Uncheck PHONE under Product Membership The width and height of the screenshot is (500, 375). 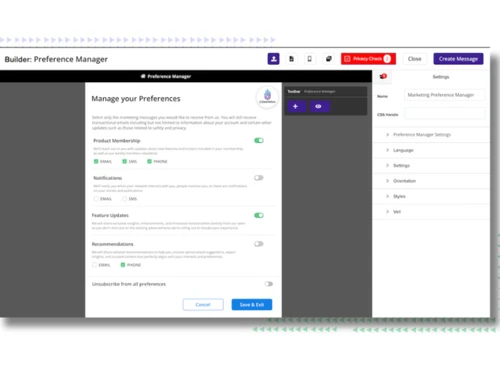(149, 161)
